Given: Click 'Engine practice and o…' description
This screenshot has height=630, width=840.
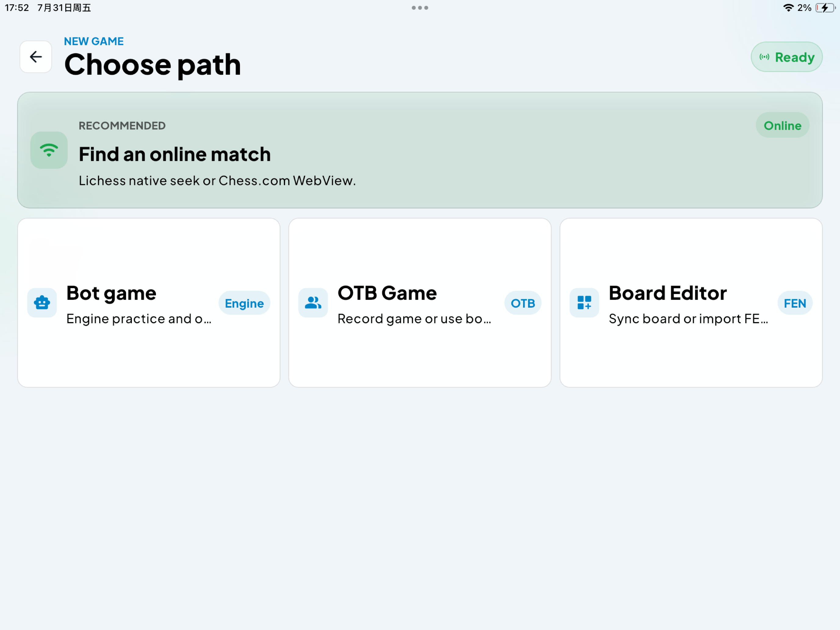Looking at the screenshot, I should 139,319.
